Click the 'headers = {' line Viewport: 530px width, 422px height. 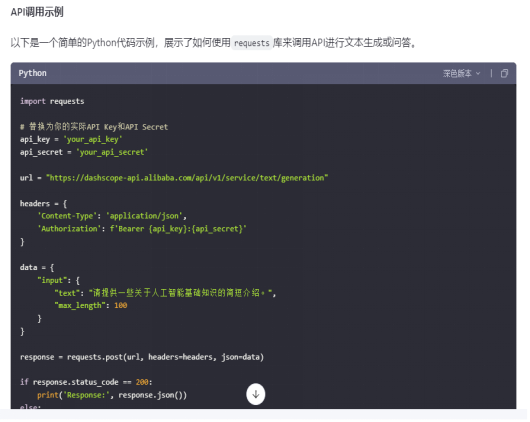[44, 204]
